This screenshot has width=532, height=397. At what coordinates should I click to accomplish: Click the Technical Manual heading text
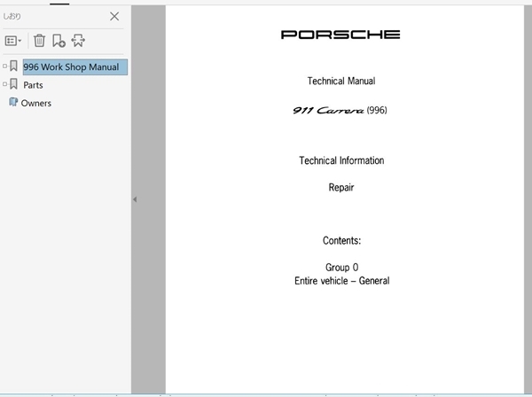(x=341, y=81)
